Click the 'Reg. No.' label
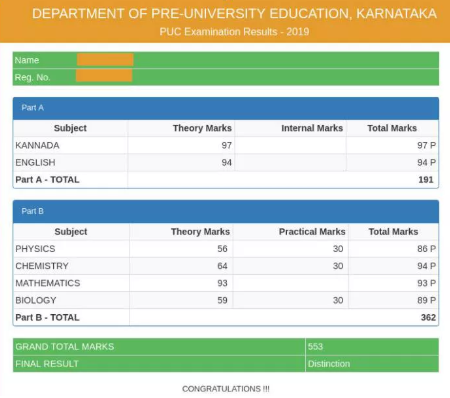450x398 pixels. click(32, 77)
